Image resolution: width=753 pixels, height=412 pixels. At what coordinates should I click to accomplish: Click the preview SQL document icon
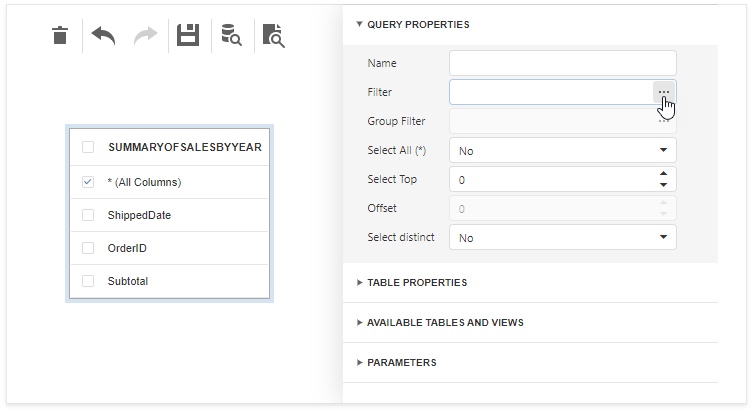coord(273,36)
